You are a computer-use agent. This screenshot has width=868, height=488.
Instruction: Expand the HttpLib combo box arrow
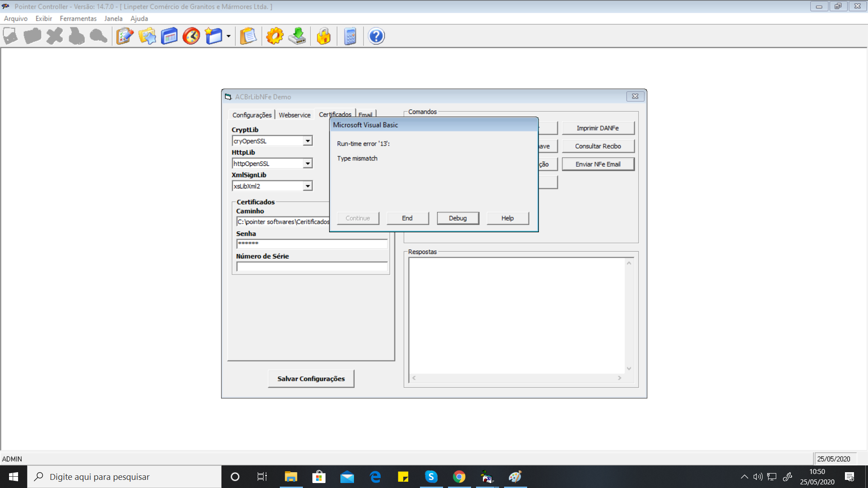pos(308,164)
